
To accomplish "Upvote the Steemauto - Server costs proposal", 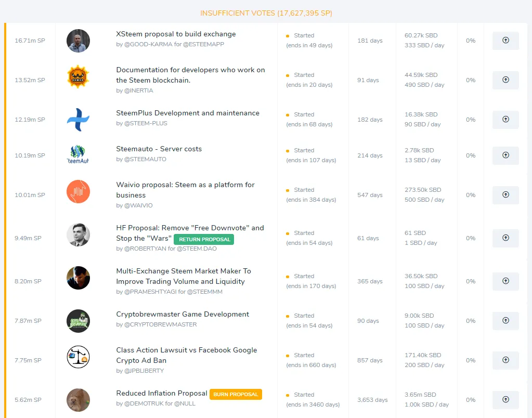I will tap(505, 155).
